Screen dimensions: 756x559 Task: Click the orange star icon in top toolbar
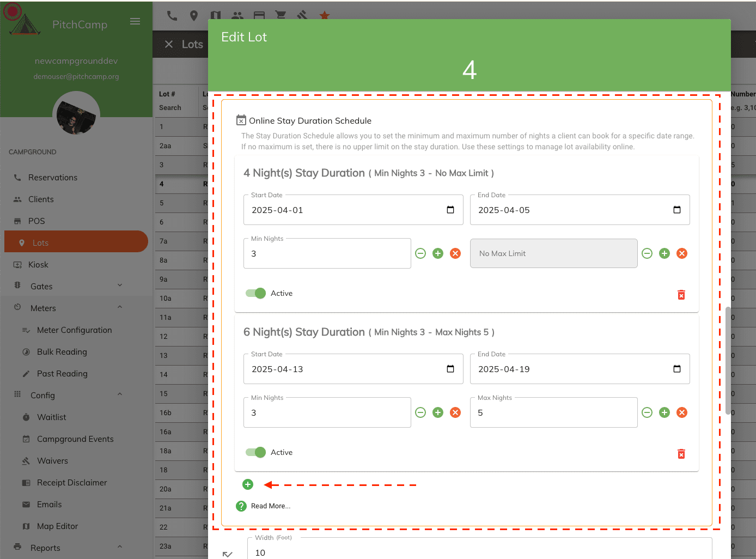click(325, 16)
